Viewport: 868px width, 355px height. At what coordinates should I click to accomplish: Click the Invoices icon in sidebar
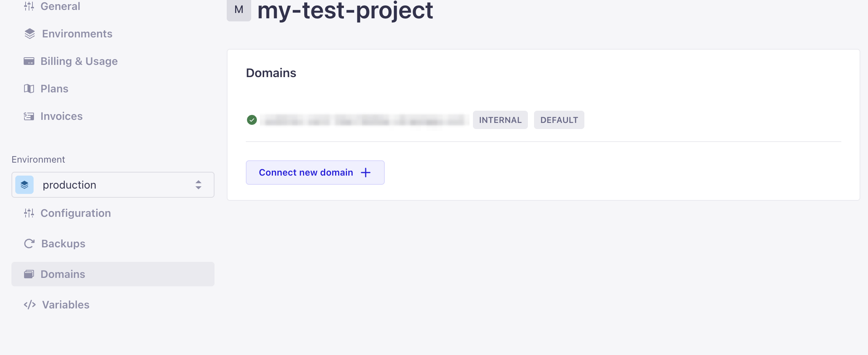[x=29, y=116]
